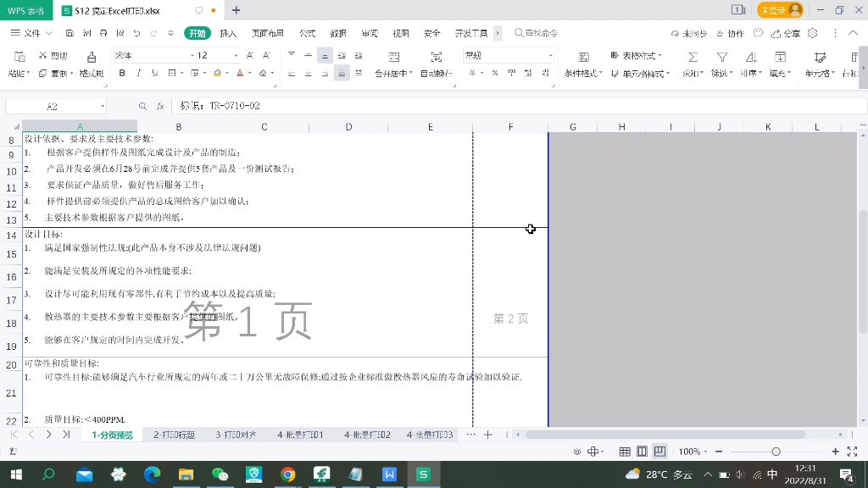Viewport: 868px width, 488px height.
Task: Apply percent style to selected cells
Action: 494,74
